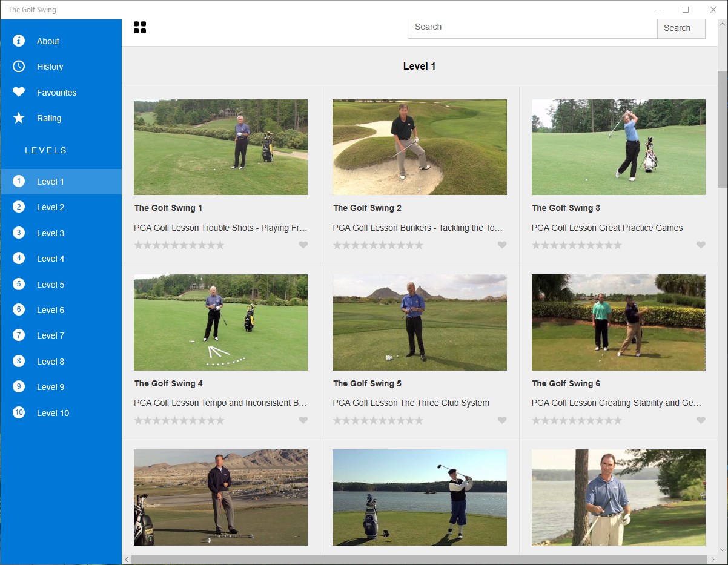Click PGA Golf Lesson Trouble Shots description
This screenshot has height=565, width=728.
pyautogui.click(x=220, y=228)
